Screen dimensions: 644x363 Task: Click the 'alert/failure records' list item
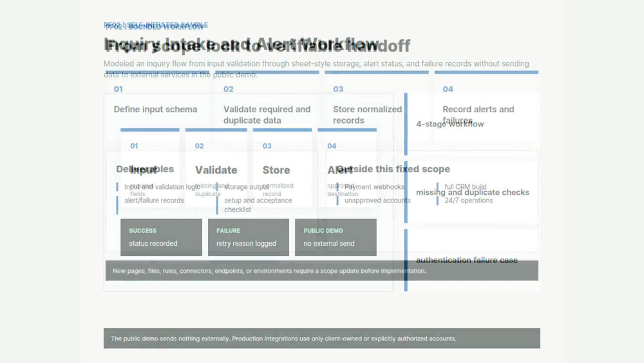(x=154, y=201)
